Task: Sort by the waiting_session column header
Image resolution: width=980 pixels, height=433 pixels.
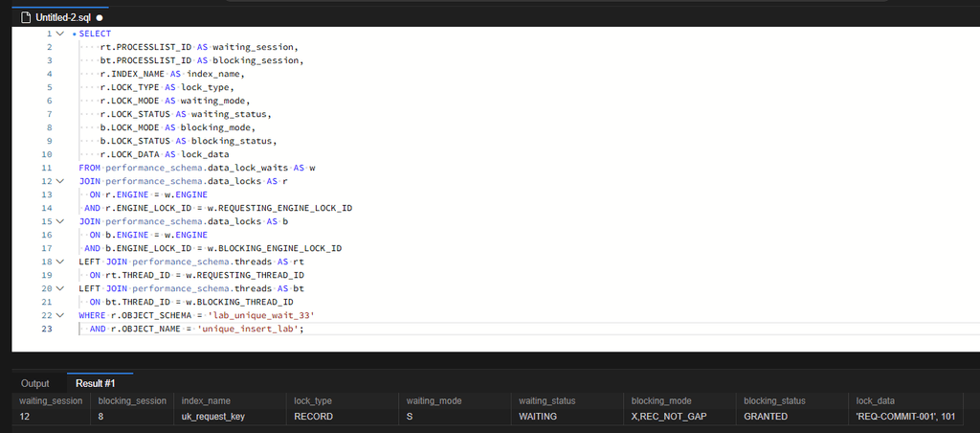Action: point(51,400)
